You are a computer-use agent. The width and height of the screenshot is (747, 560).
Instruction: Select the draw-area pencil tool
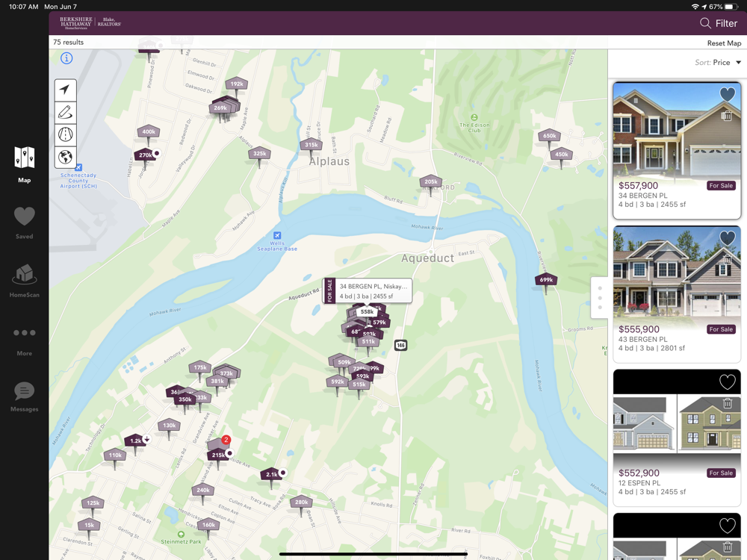[65, 112]
